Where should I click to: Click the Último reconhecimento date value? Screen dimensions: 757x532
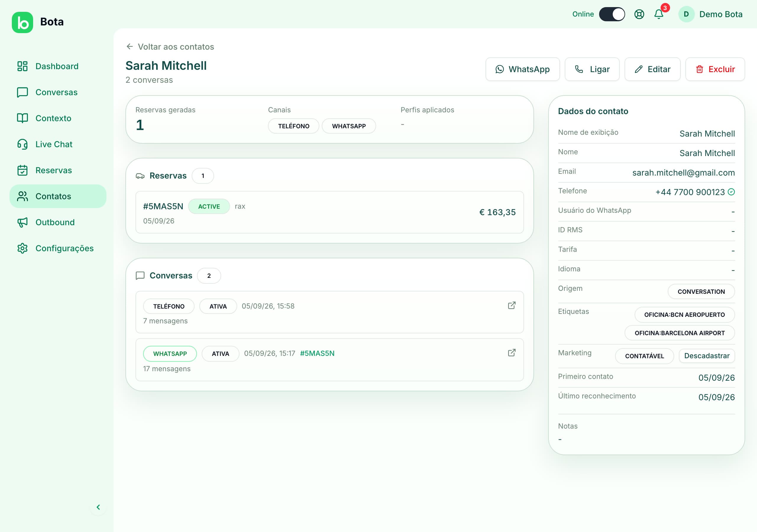point(716,397)
